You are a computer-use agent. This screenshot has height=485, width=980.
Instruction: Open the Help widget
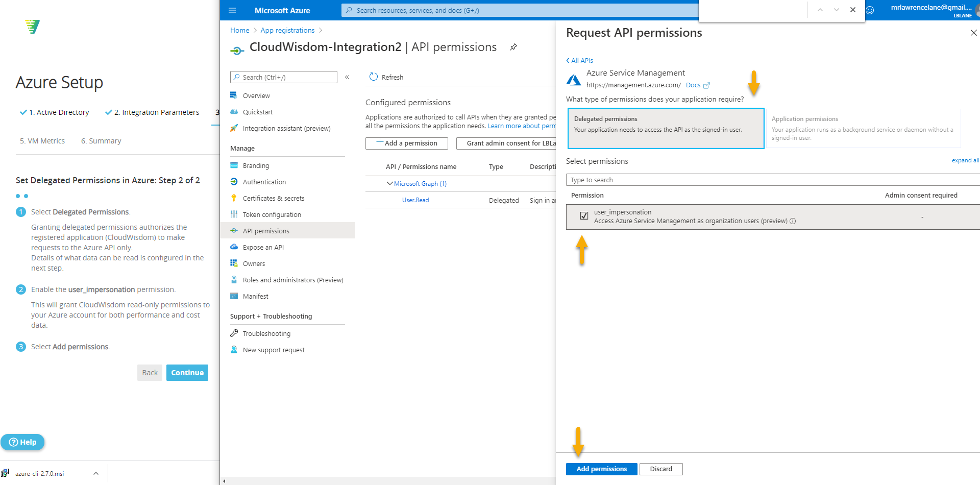22,442
